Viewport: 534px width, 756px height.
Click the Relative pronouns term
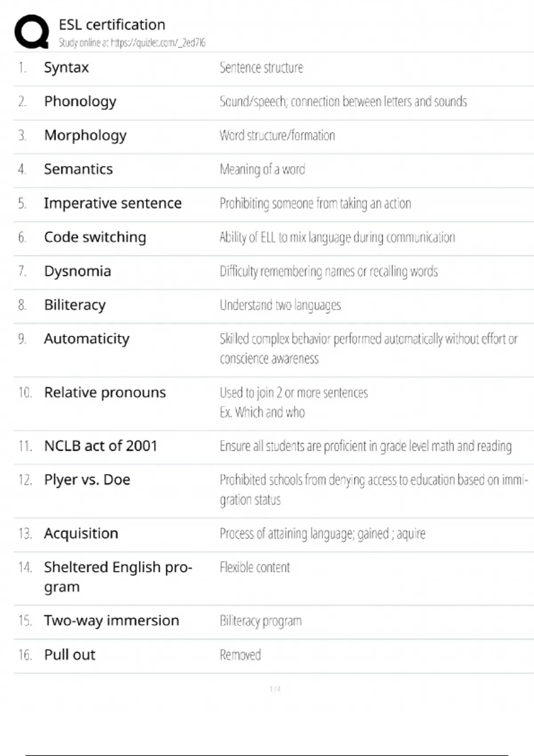coord(105,393)
